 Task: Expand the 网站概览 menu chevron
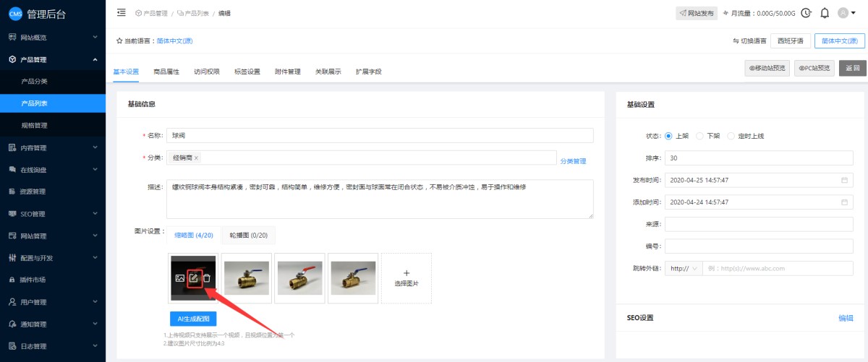pos(95,37)
